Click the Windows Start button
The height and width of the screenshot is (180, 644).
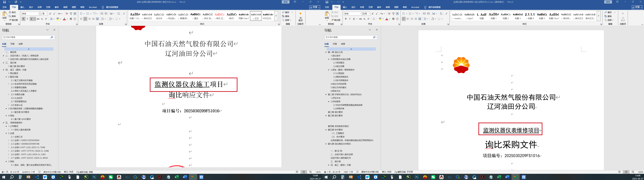click(x=4, y=177)
